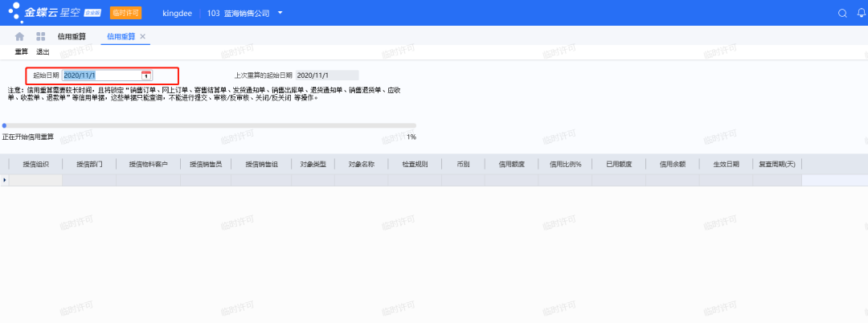The width and height of the screenshot is (868, 323).
Task: Click the 授信物料客户 column header
Action: (x=149, y=164)
